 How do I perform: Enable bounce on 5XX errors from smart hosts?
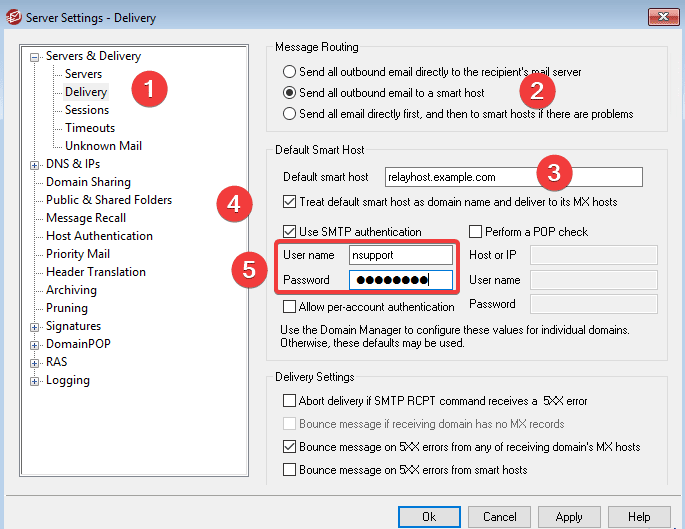tap(289, 470)
